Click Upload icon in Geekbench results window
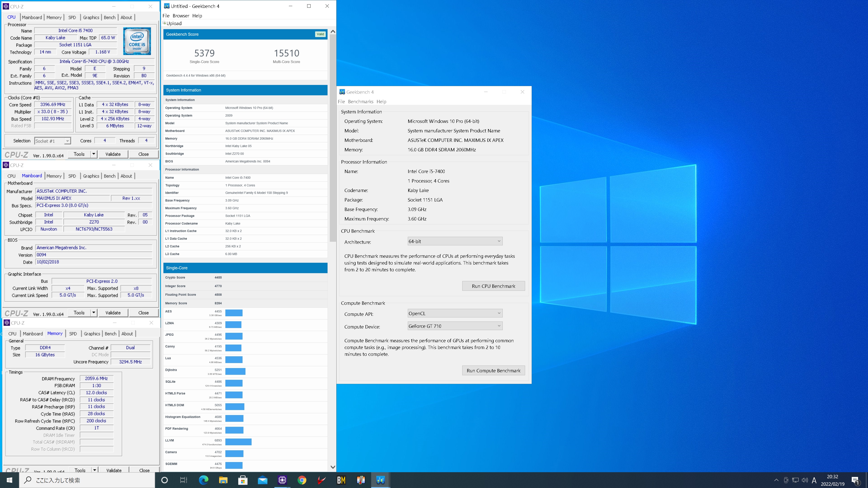 [x=164, y=23]
